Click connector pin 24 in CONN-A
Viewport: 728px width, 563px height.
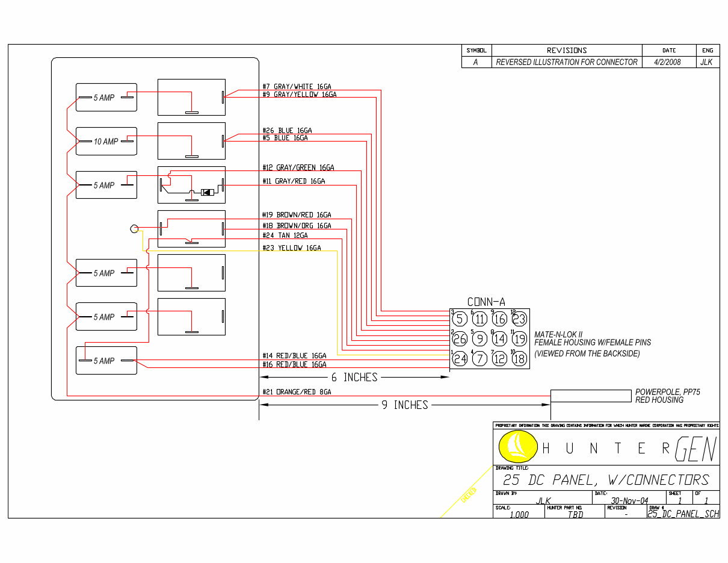pyautogui.click(x=460, y=359)
